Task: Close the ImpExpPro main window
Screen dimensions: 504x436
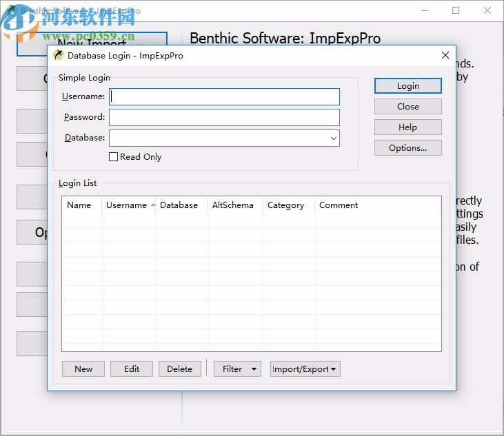Action: [x=487, y=10]
